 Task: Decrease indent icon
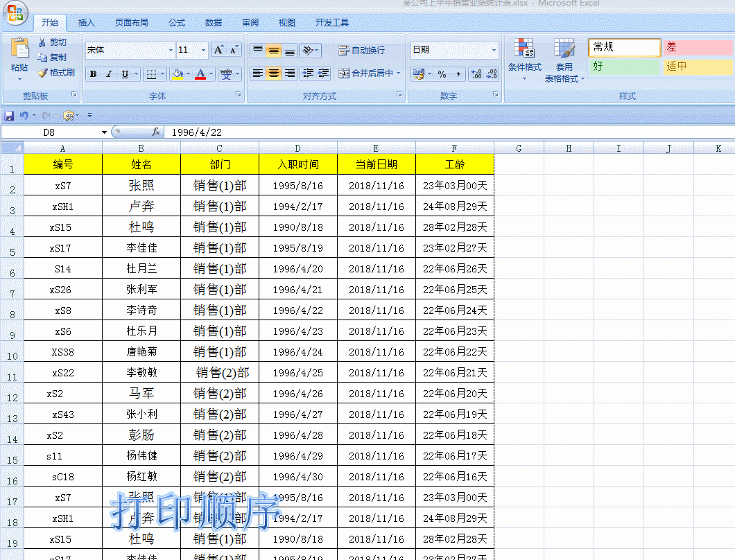click(x=308, y=73)
